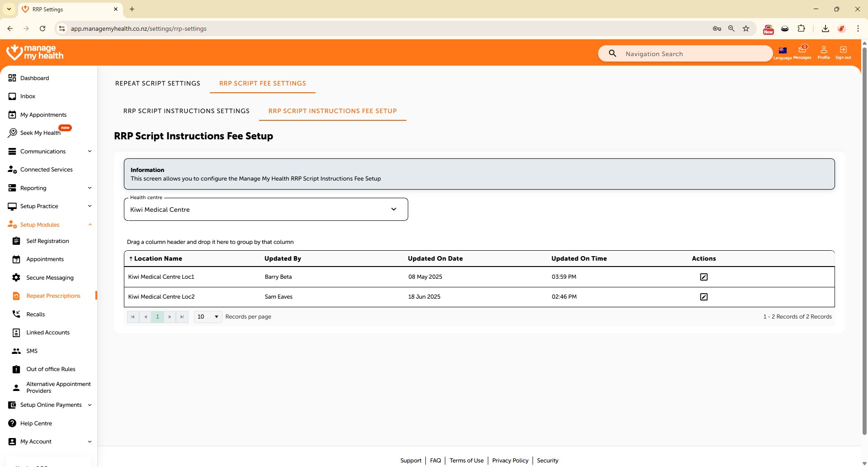Open Dashboard from the sidebar
The image size is (868, 467).
coord(34,78)
